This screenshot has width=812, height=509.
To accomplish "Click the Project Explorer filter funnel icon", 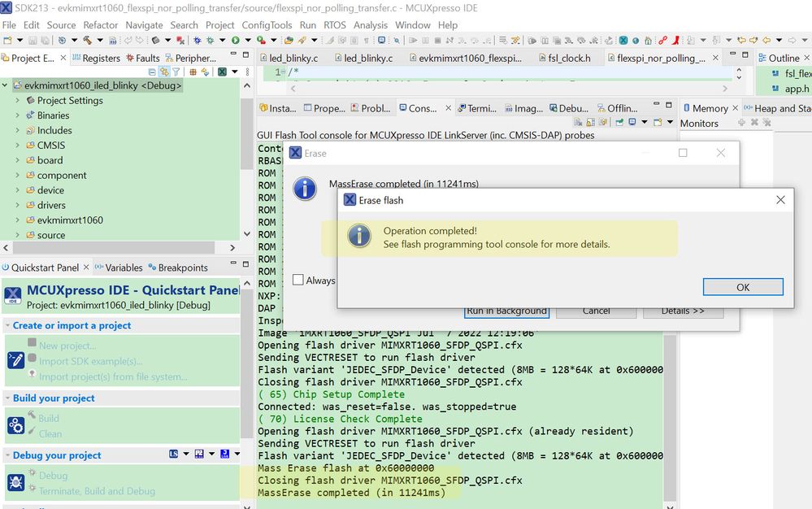I will pyautogui.click(x=176, y=72).
